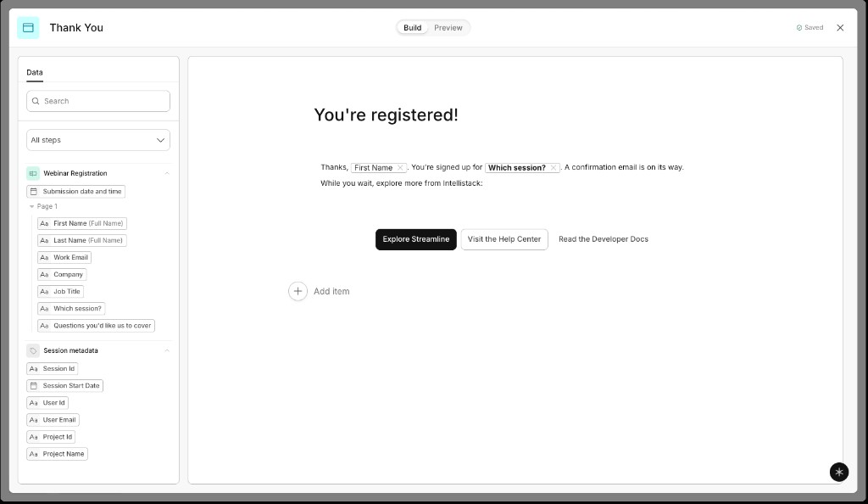Click calendar icon of Session Start Date
The image size is (868, 504).
(34, 385)
